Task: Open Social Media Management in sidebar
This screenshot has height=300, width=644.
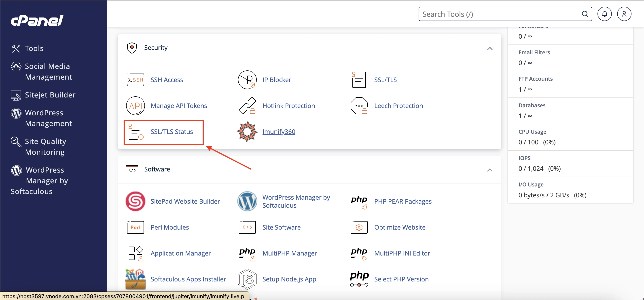Action: [42, 72]
